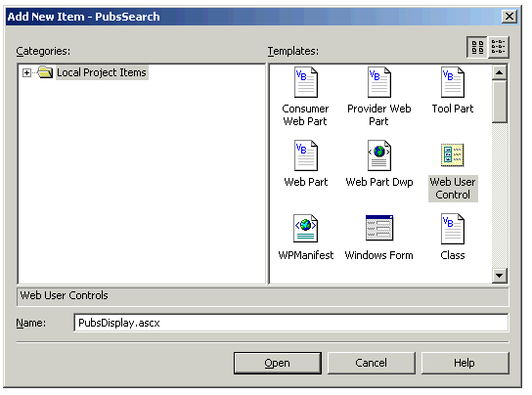Viewport: 532px width, 395px height.
Task: Click the Name field containing PubsDisplay.ascx
Action: (x=290, y=323)
